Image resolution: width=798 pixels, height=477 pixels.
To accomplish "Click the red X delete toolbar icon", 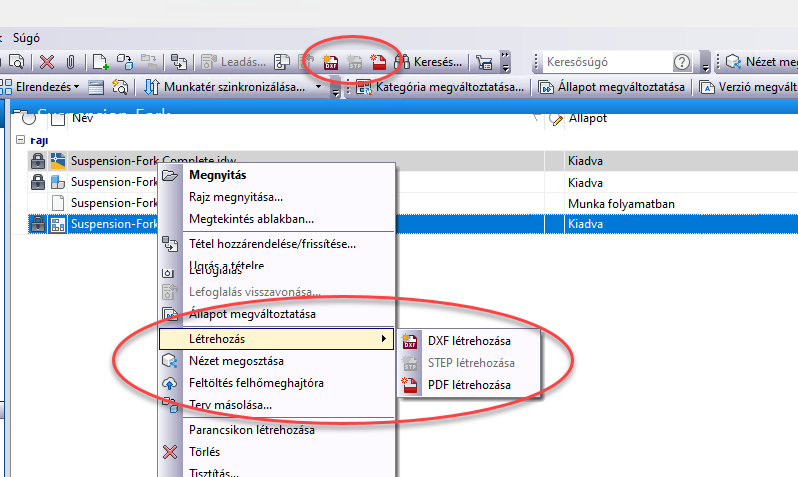I will [x=47, y=62].
